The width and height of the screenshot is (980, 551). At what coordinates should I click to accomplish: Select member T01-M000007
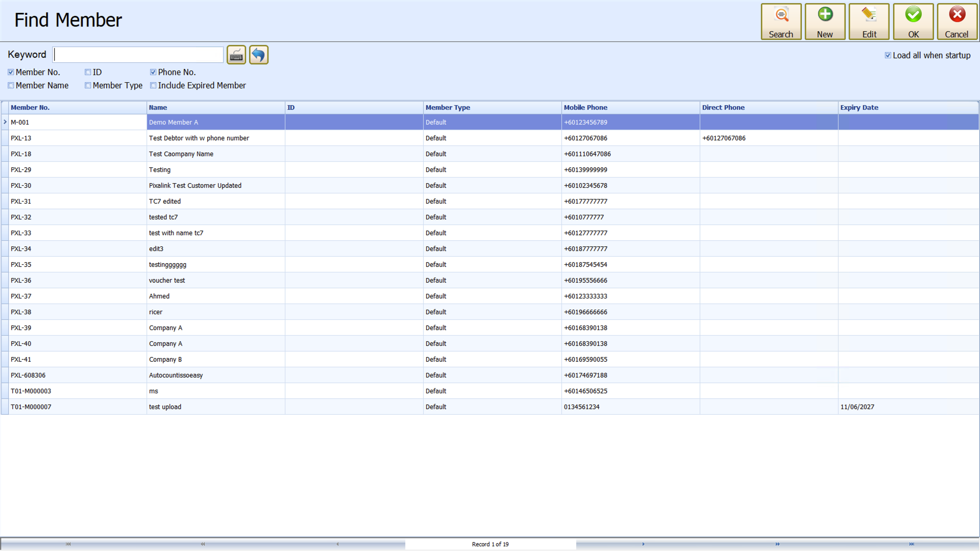click(x=31, y=407)
